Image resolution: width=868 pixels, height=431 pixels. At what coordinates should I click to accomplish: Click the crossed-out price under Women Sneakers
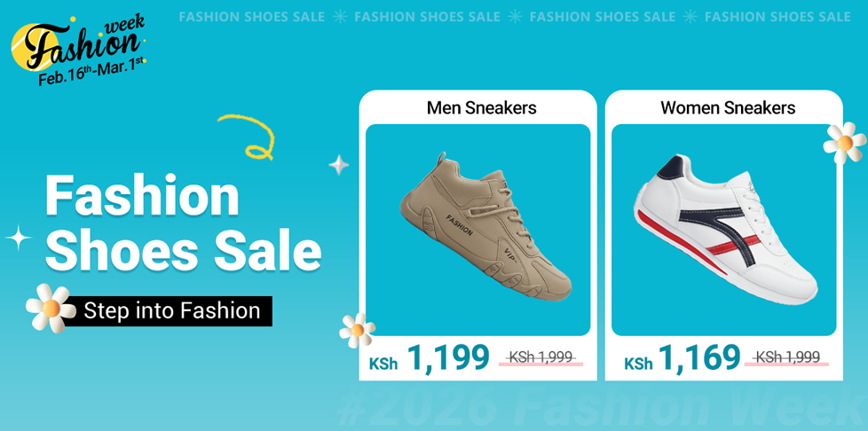(787, 357)
